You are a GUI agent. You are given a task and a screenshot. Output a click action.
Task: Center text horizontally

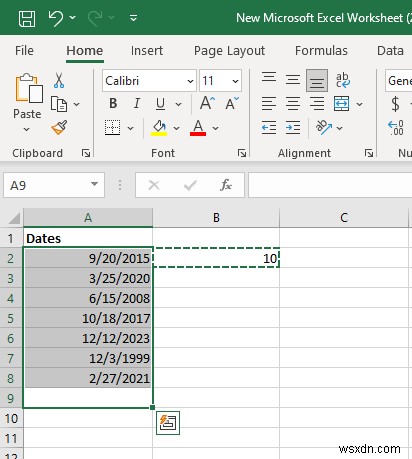[293, 104]
